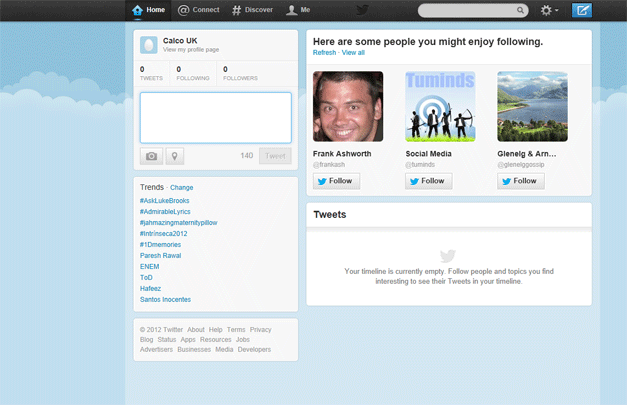
Task: Click the @frankash handle
Action: pyautogui.click(x=329, y=165)
